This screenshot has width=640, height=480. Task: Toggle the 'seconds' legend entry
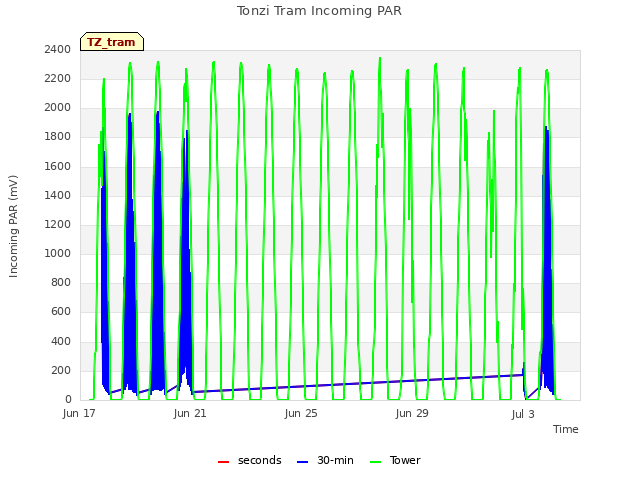coord(249,460)
